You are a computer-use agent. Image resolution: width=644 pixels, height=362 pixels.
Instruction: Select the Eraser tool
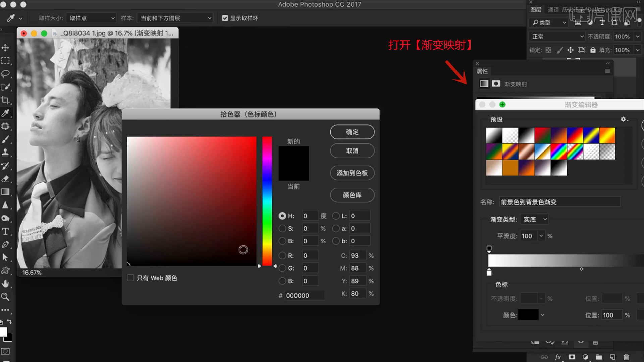pyautogui.click(x=5, y=179)
